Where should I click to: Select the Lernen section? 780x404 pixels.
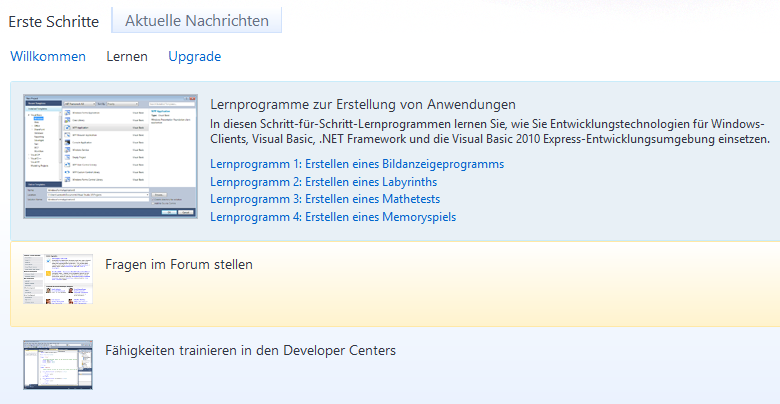(x=127, y=57)
